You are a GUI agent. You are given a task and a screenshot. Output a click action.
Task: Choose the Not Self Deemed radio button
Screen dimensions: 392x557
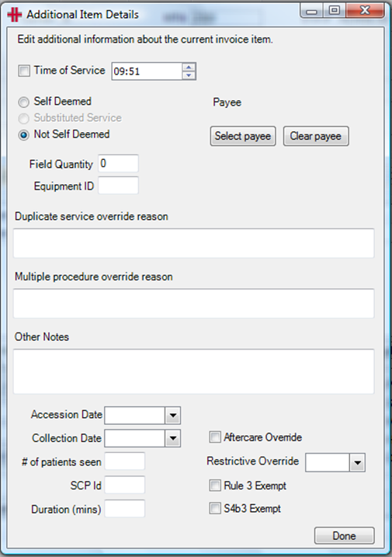tap(24, 135)
